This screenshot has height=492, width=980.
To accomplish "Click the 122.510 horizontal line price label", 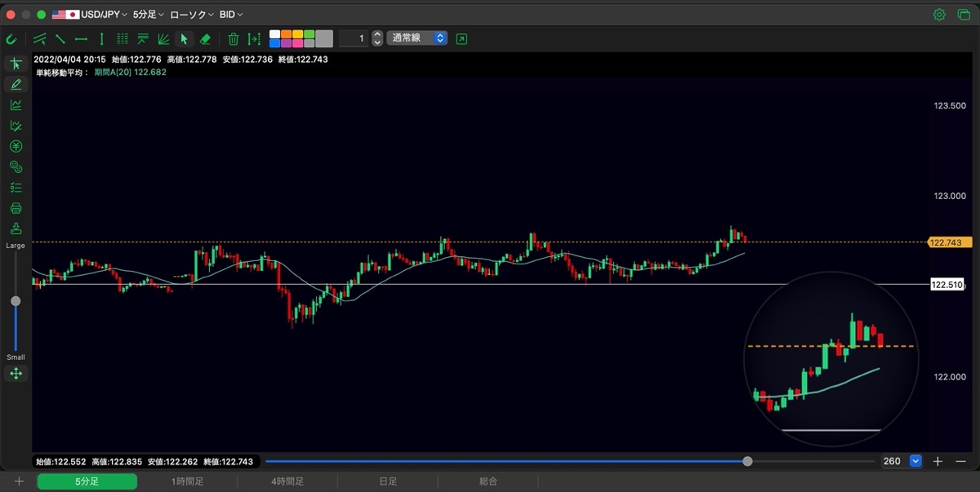I will (x=947, y=284).
